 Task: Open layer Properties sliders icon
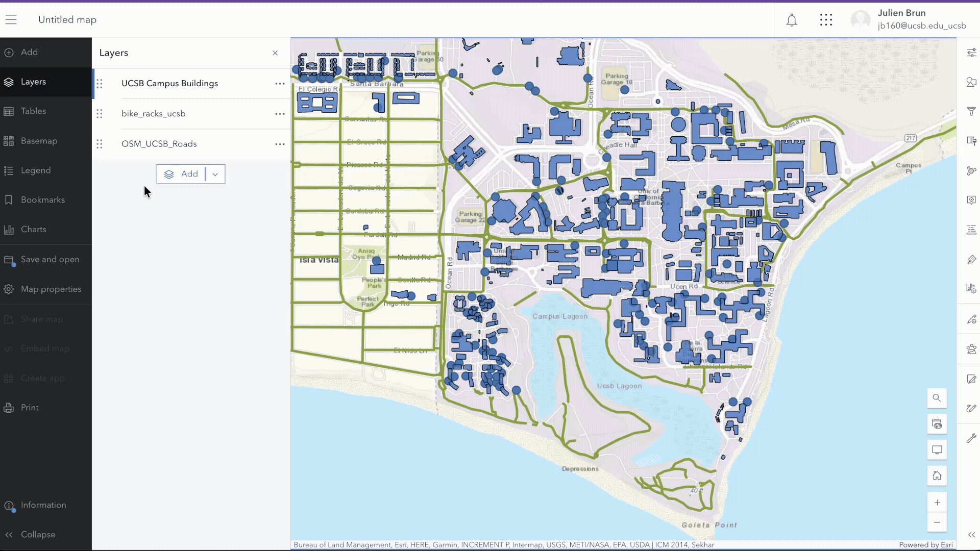971,53
